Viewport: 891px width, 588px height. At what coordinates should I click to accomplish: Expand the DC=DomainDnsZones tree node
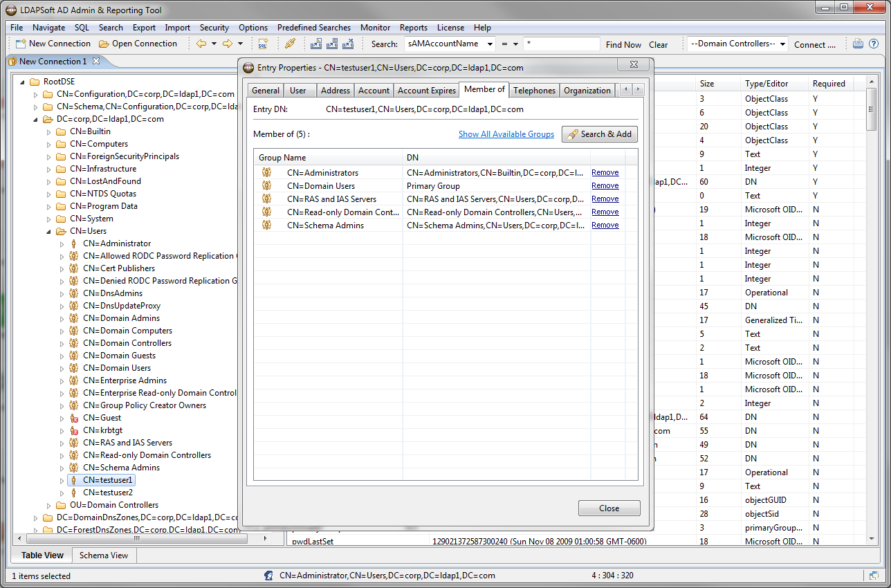tap(35, 517)
